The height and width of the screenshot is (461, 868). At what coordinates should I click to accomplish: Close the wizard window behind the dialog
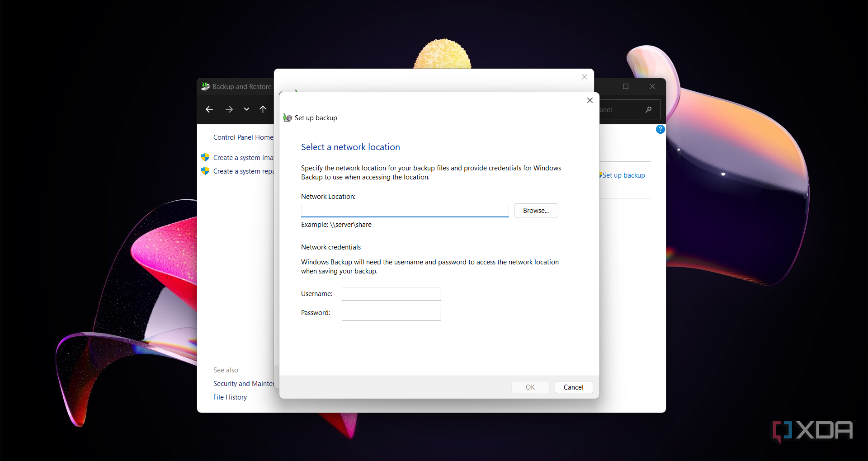pyautogui.click(x=584, y=77)
